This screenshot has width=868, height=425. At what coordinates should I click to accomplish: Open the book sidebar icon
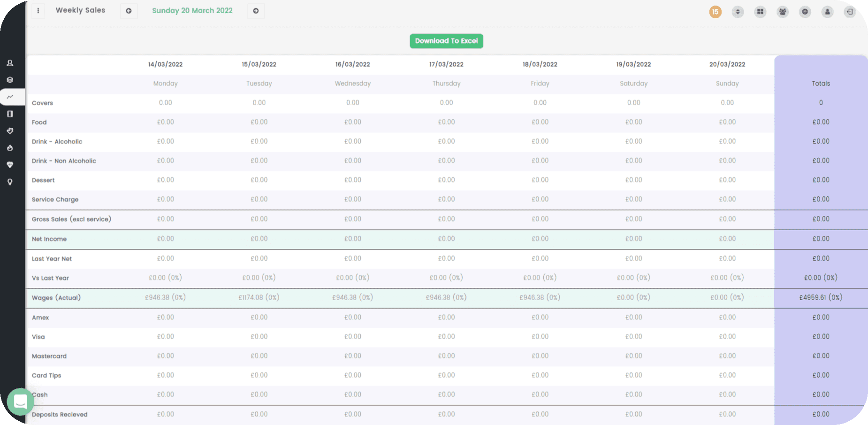(10, 114)
